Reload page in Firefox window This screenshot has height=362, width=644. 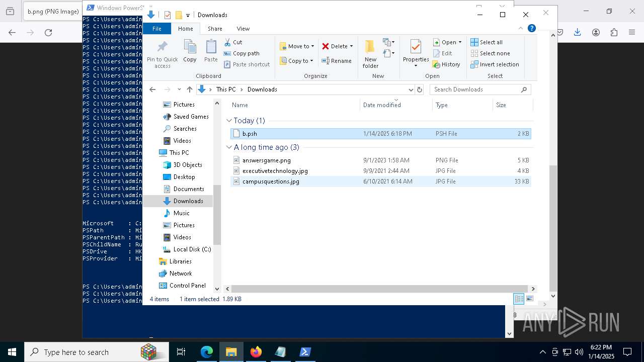(48, 32)
